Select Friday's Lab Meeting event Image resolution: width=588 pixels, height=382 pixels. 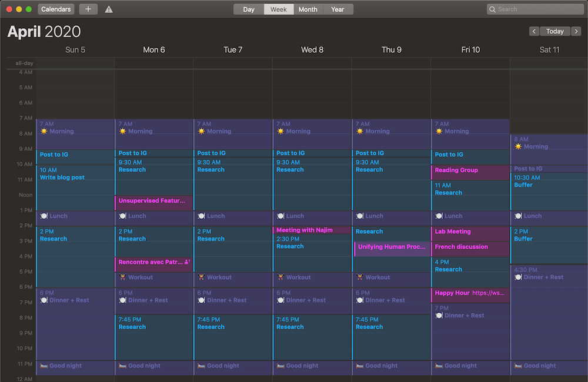(470, 234)
